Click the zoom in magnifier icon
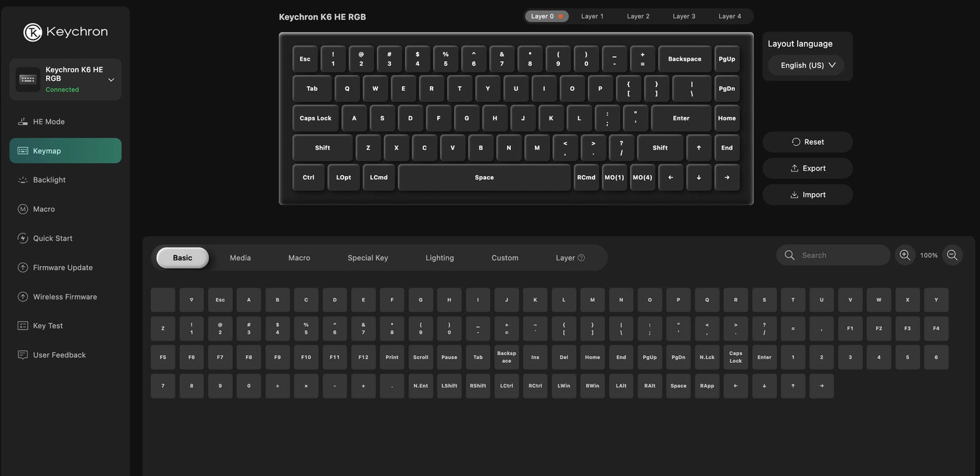 (x=905, y=255)
